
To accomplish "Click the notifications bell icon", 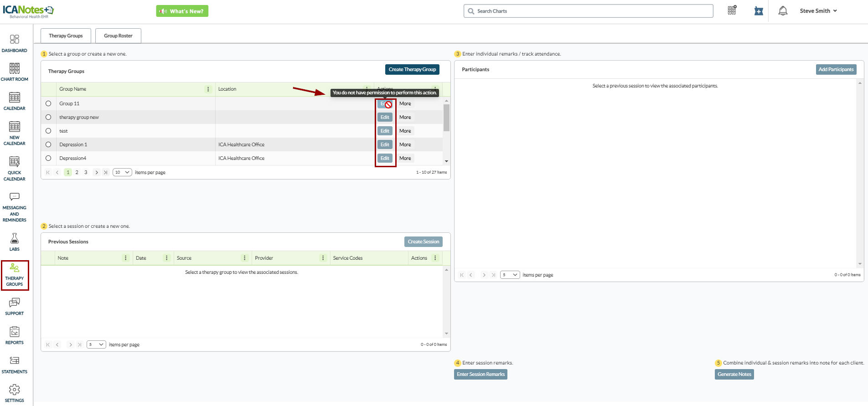I will (783, 11).
